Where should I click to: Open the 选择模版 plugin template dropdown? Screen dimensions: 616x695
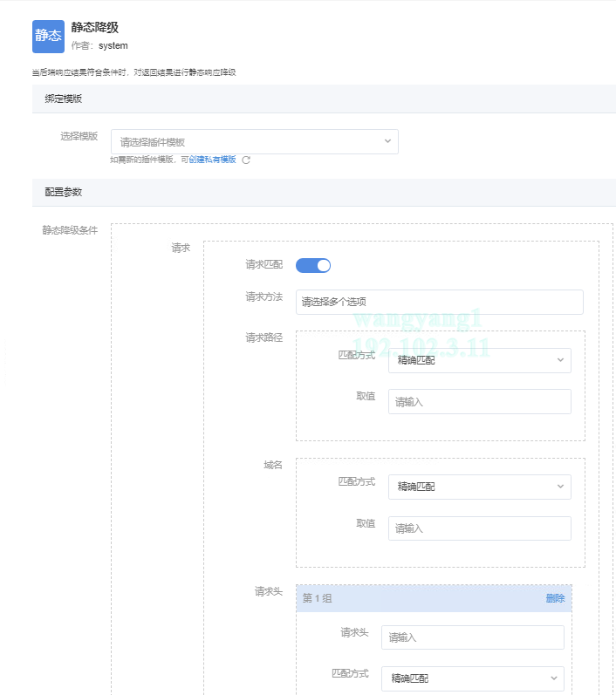coord(254,141)
